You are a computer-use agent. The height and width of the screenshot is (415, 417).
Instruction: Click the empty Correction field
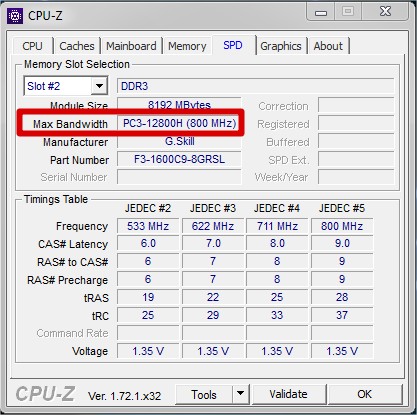pyautogui.click(x=356, y=105)
